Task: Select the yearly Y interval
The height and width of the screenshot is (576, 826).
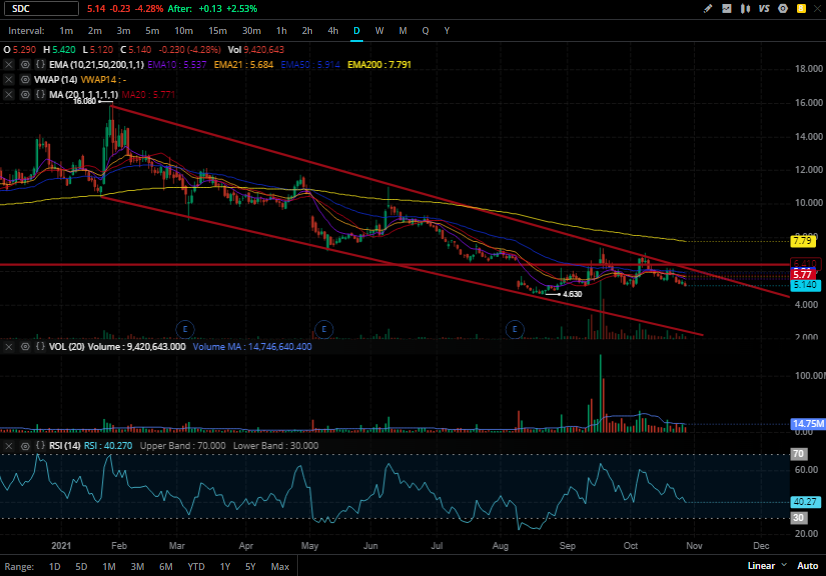Action: coord(447,31)
